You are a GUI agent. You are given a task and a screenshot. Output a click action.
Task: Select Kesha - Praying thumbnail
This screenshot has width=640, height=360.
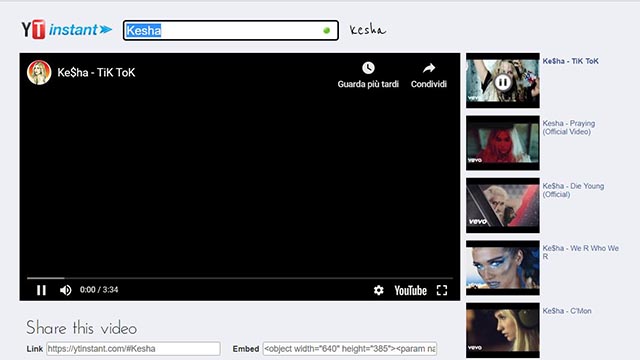(503, 143)
